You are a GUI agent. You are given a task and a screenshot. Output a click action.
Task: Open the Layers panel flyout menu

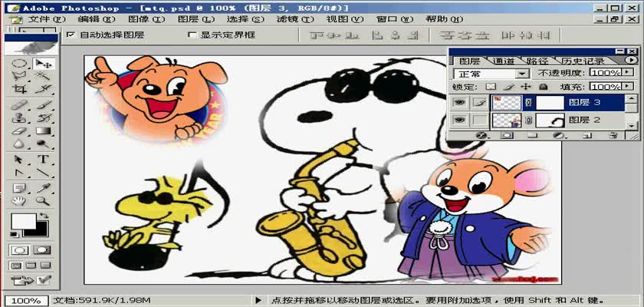coord(631,61)
